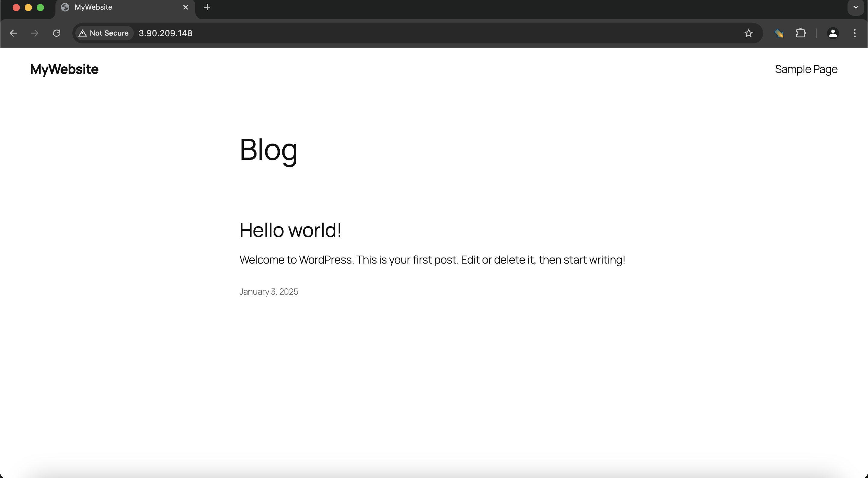Click the browser back arrow

[x=14, y=33]
